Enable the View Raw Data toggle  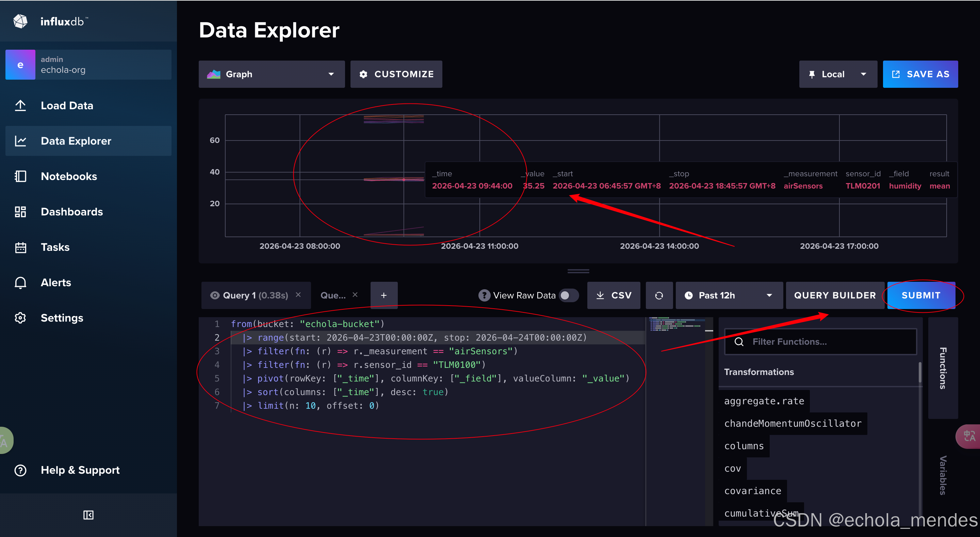coord(569,295)
